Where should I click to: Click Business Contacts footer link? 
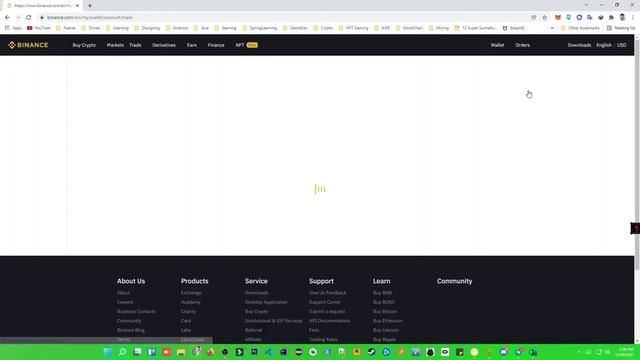click(x=136, y=312)
